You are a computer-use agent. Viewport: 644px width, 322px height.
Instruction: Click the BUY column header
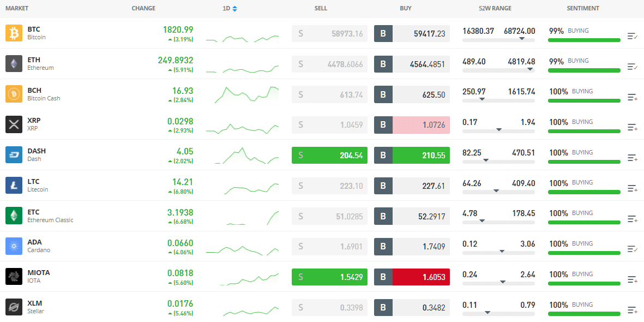tap(405, 8)
